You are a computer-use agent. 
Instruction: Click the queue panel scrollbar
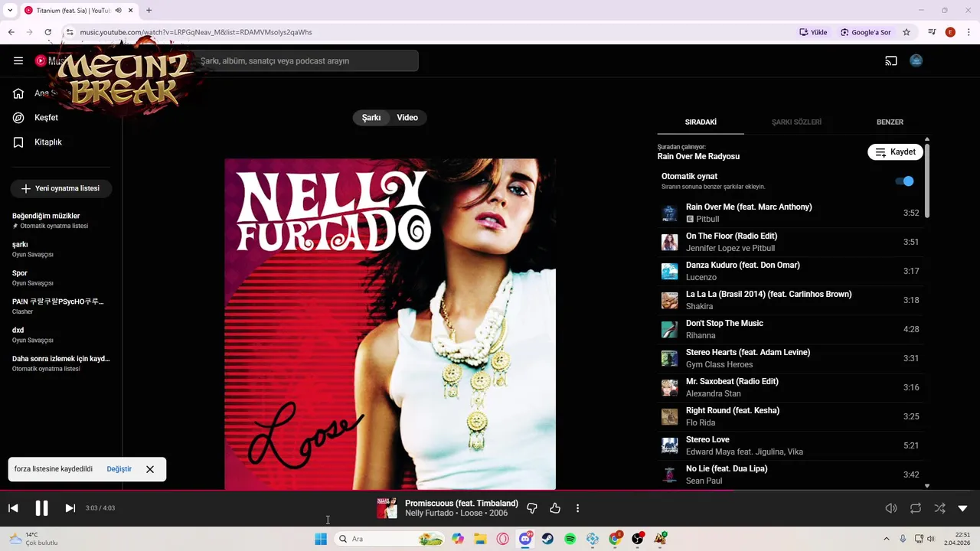click(927, 180)
